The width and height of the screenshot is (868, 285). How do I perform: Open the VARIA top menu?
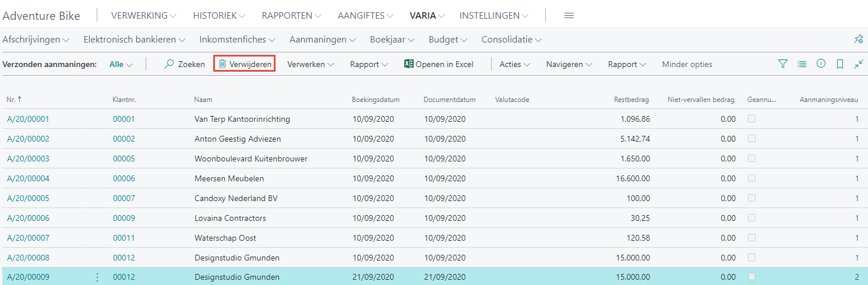pos(427,16)
